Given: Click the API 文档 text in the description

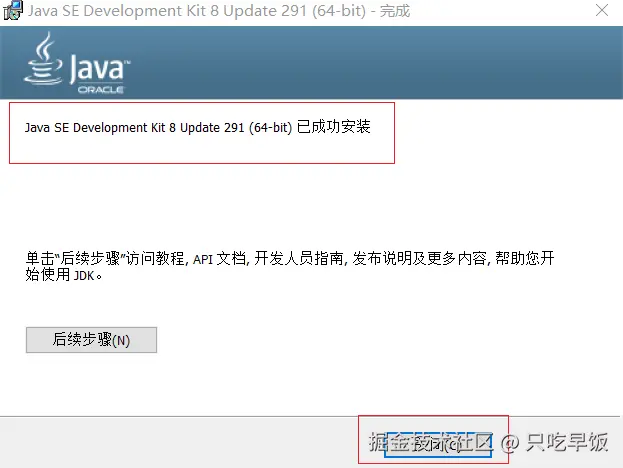Looking at the screenshot, I should 219,259.
